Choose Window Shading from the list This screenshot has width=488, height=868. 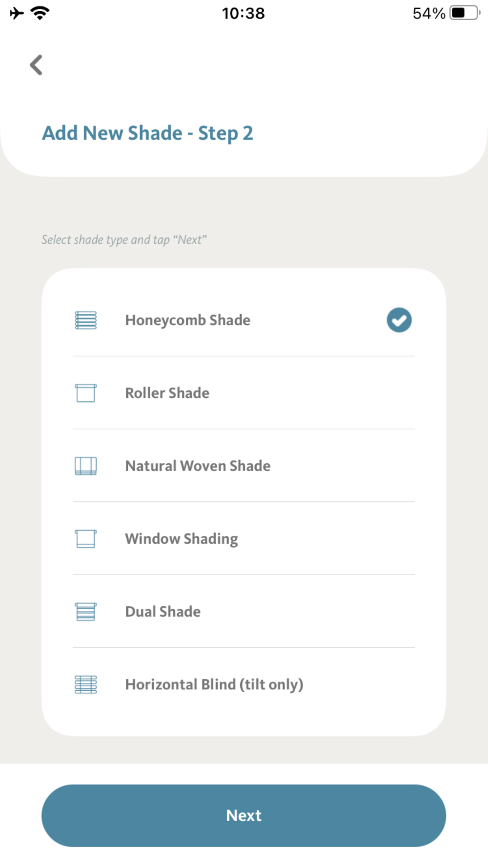pyautogui.click(x=244, y=538)
